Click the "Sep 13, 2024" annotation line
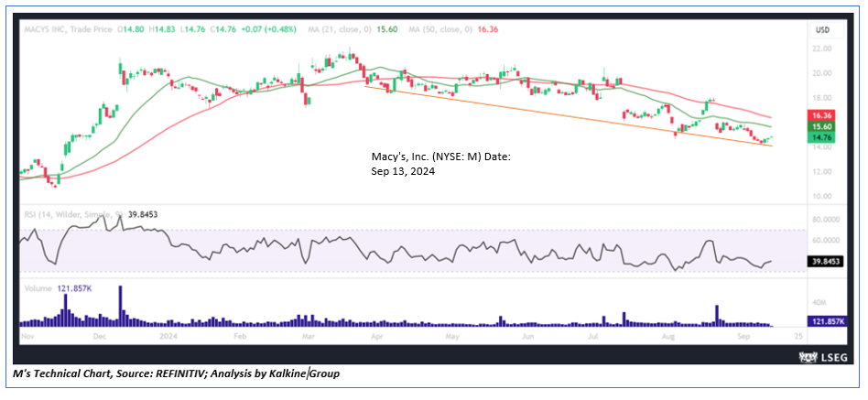868x400 pixels. [x=403, y=172]
